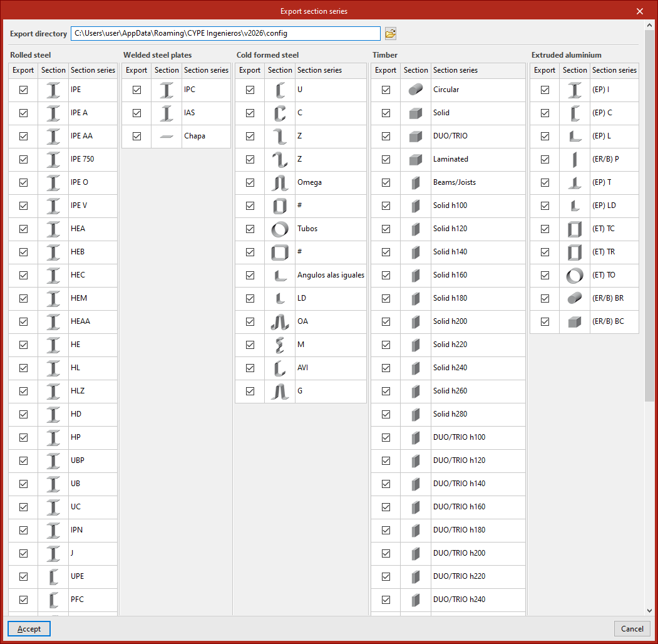Select the HEM section series row
Image resolution: width=658 pixels, height=644 pixels.
[63, 298]
